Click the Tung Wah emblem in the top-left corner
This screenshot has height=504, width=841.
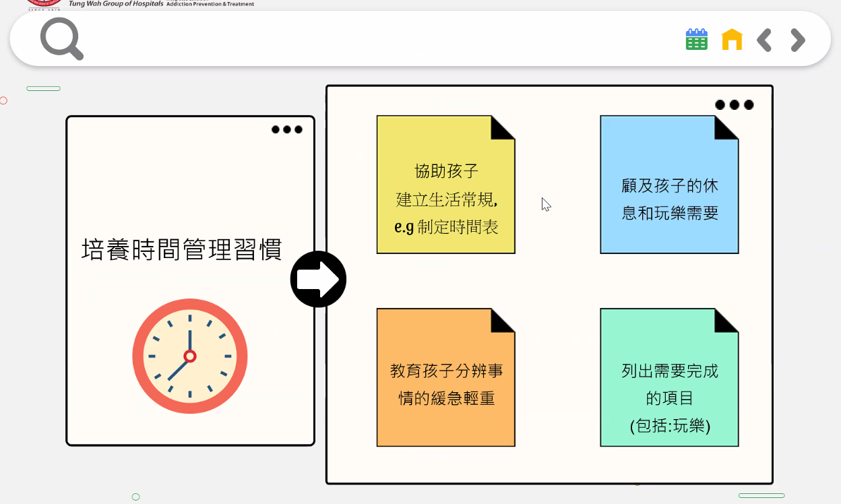(x=44, y=5)
